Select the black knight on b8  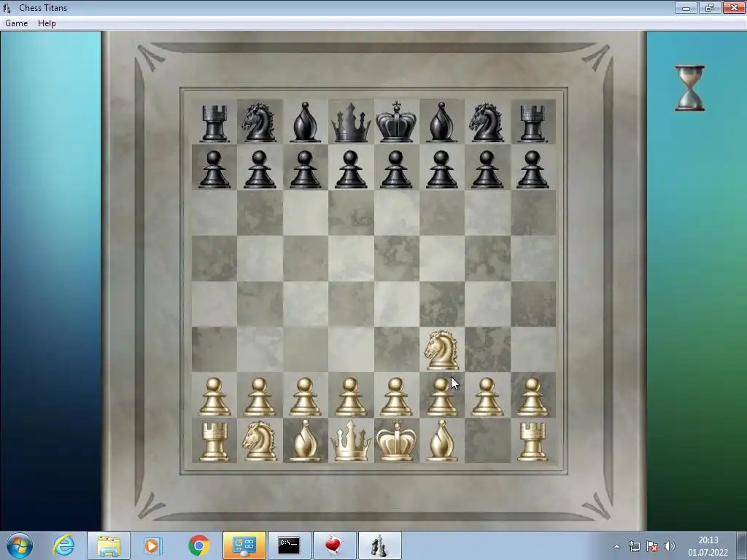click(x=259, y=122)
